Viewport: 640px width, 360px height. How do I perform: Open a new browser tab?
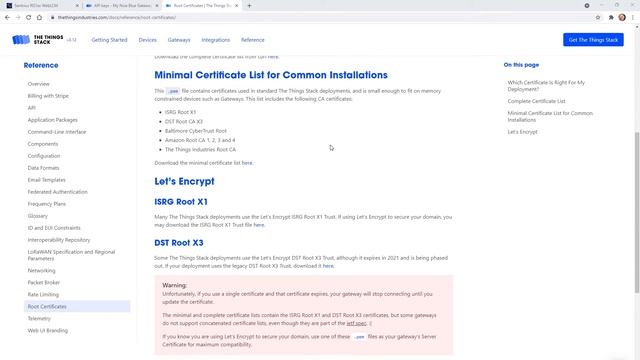249,6
